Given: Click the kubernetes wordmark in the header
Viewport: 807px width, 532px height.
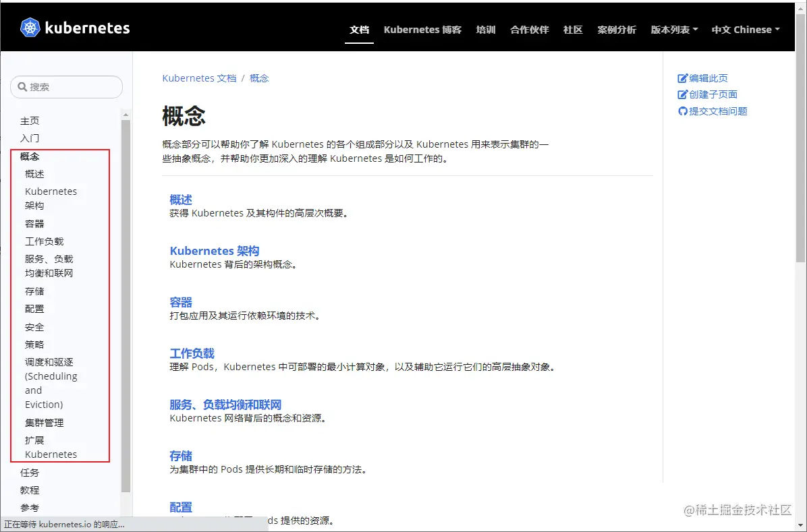Looking at the screenshot, I should click(88, 28).
